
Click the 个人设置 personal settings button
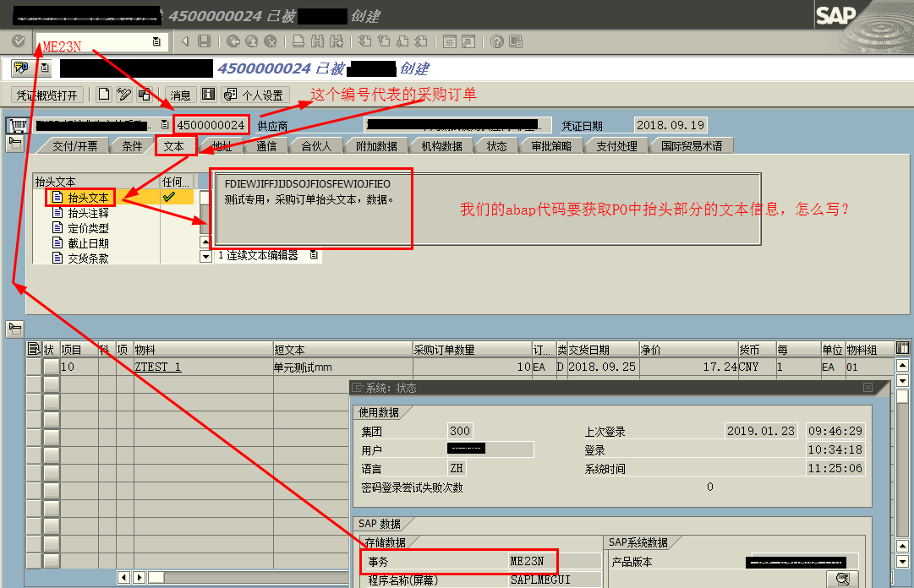[x=256, y=95]
